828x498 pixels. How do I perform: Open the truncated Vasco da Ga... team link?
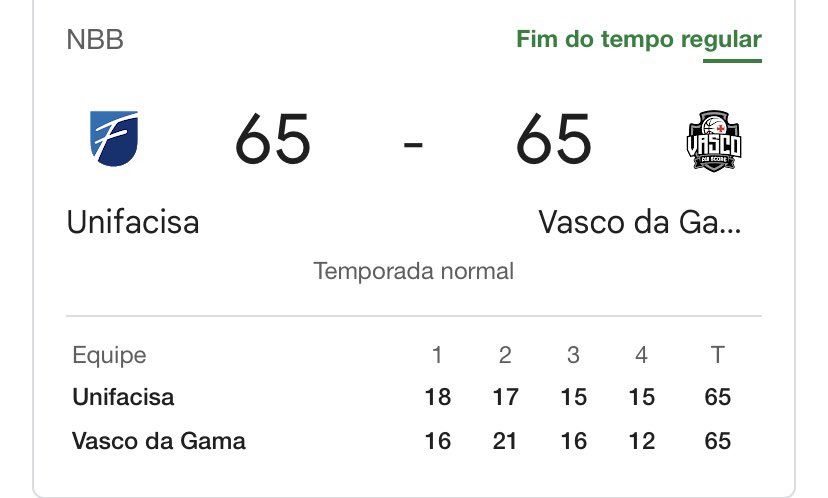click(x=640, y=221)
